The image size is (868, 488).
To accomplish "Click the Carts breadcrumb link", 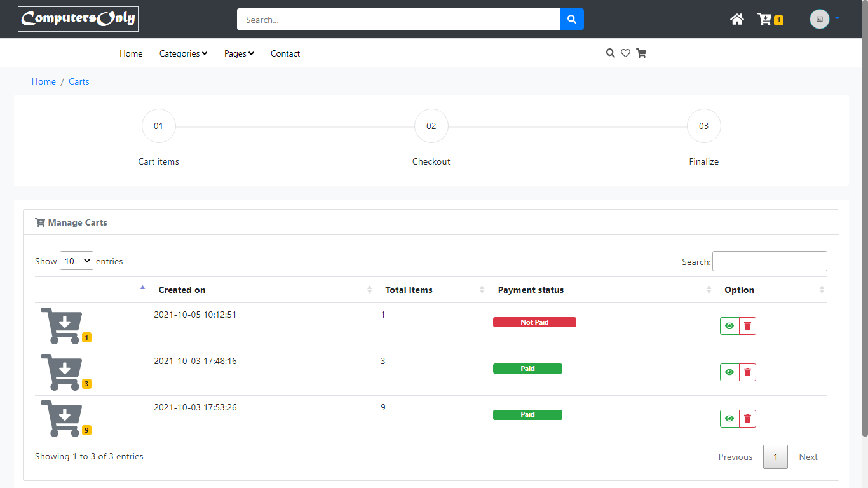I will pyautogui.click(x=79, y=81).
